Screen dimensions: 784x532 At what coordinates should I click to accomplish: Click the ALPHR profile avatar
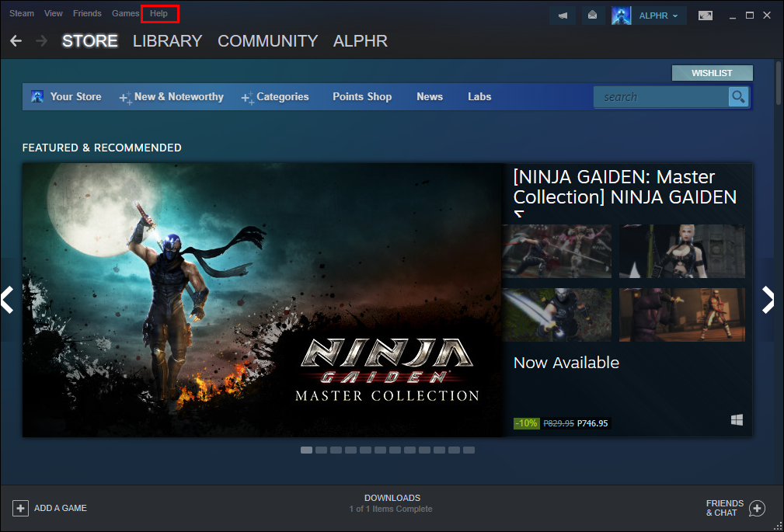[x=621, y=16]
